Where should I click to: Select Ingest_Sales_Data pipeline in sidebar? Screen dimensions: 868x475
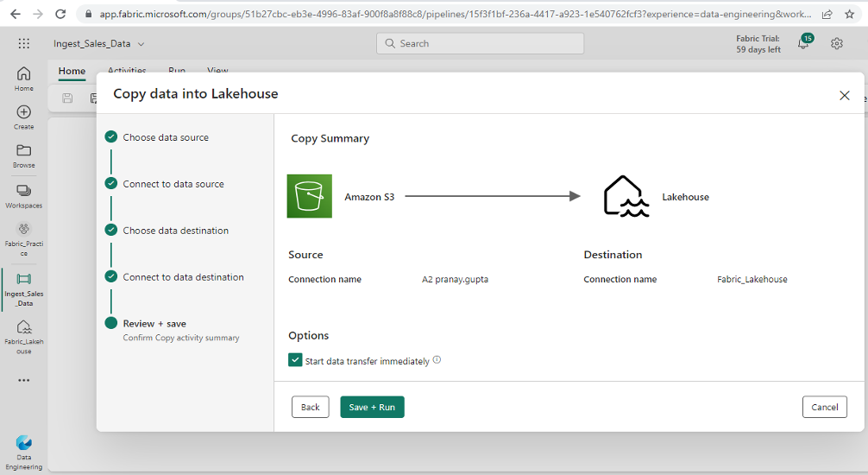click(24, 289)
